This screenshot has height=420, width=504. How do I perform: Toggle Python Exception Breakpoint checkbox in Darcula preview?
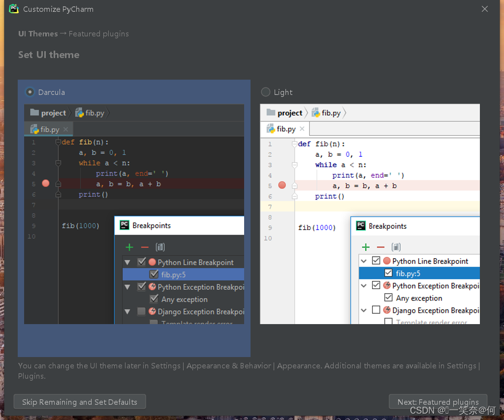point(141,286)
